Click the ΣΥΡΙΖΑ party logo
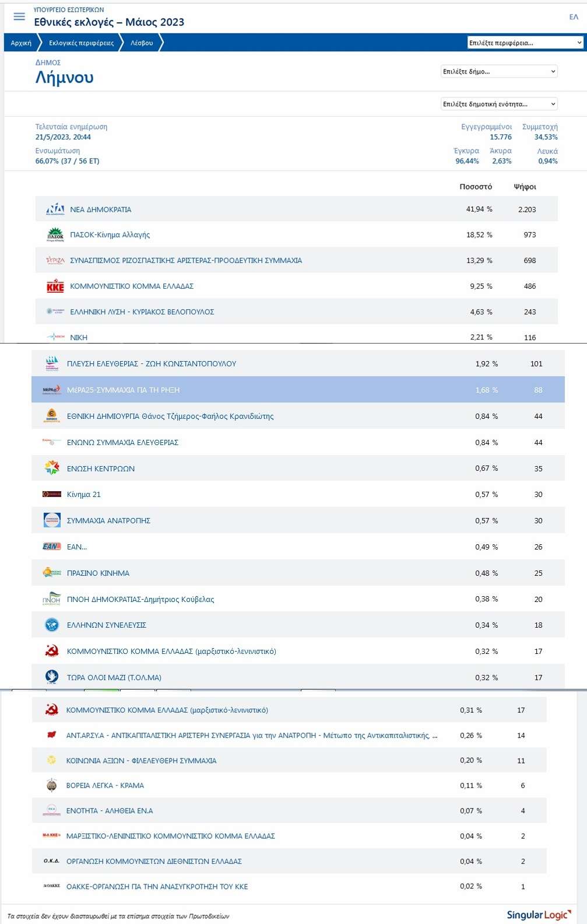This screenshot has height=924, width=587. point(55,260)
